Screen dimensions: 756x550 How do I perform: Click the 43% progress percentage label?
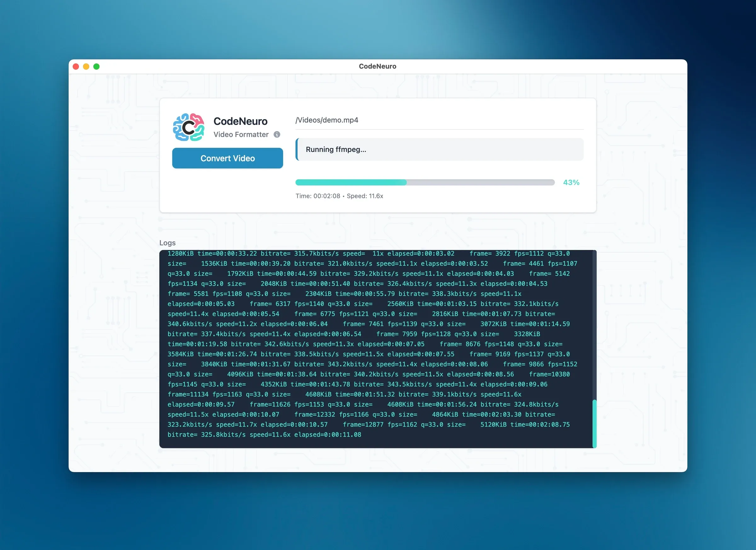tap(571, 182)
